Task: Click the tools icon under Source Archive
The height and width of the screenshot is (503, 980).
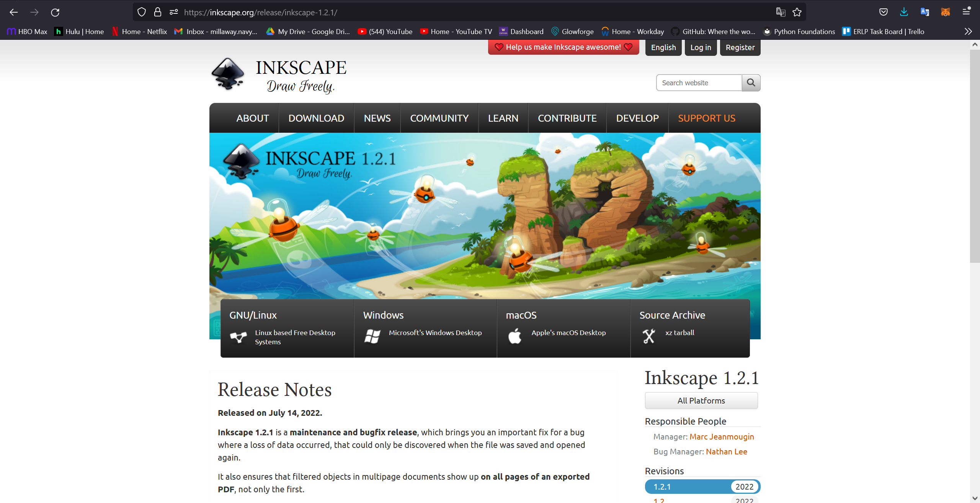Action: (x=649, y=336)
